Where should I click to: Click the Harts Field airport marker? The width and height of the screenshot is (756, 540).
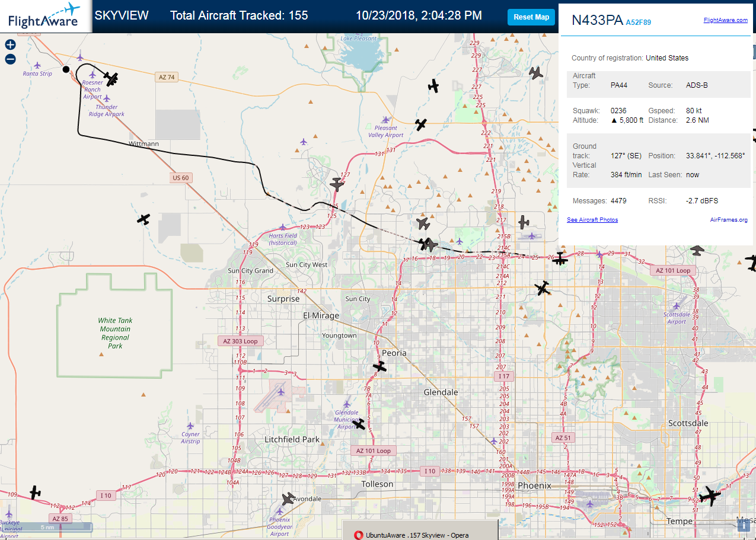tap(283, 227)
